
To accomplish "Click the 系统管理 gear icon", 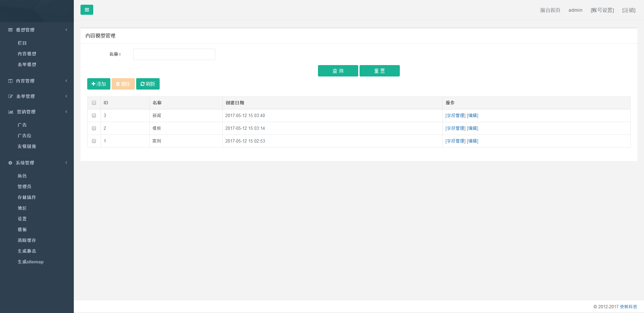I will (10, 163).
